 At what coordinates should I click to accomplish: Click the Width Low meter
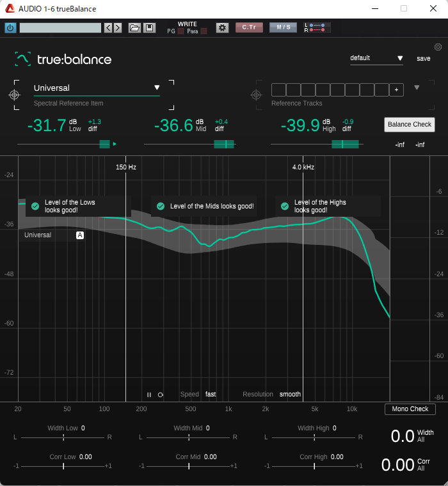pos(63,437)
